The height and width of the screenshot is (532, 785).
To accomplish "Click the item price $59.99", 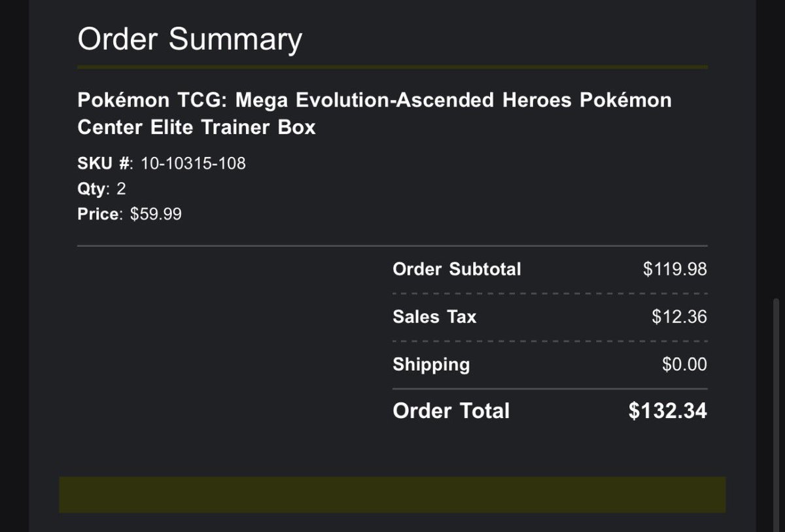I will (156, 214).
